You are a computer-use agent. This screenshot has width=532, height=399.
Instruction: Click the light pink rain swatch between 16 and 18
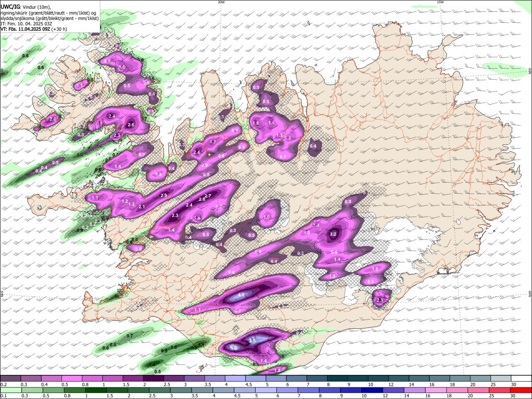(435, 390)
